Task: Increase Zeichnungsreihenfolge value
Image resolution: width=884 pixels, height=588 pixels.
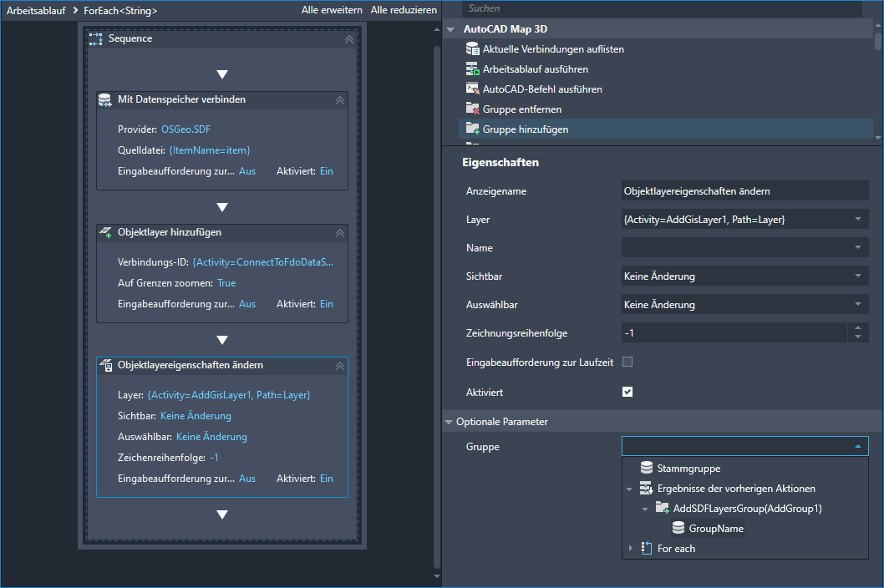Action: coord(857,328)
